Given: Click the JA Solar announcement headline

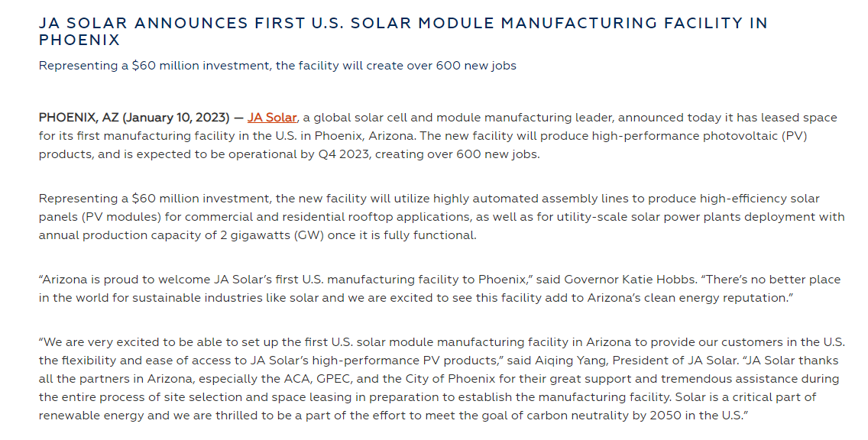Looking at the screenshot, I should coord(403,31).
